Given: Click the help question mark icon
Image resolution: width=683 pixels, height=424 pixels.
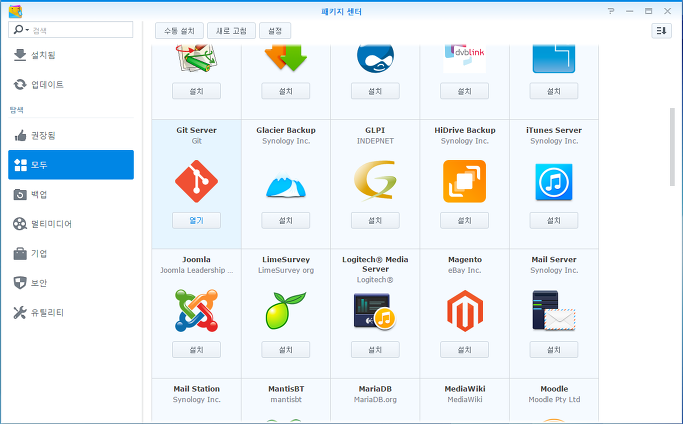Looking at the screenshot, I should click(x=611, y=11).
